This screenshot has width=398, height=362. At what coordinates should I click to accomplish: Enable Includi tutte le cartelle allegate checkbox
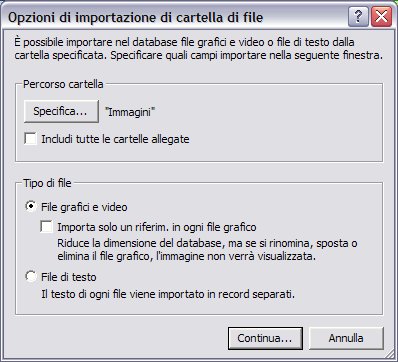coord(31,138)
